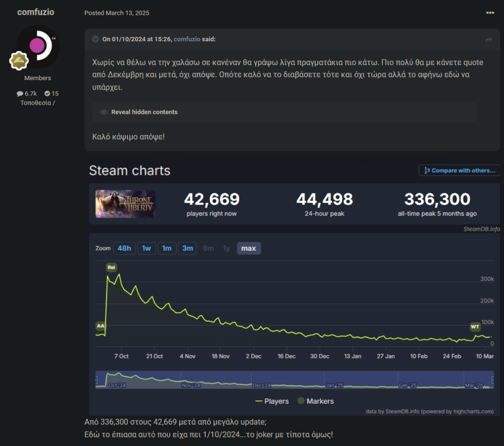Click the WT marker on the chart
This screenshot has width=504, height=446.
(475, 327)
